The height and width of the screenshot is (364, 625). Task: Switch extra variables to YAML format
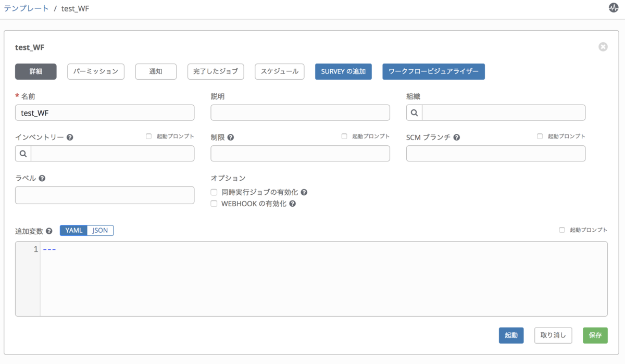pos(73,230)
